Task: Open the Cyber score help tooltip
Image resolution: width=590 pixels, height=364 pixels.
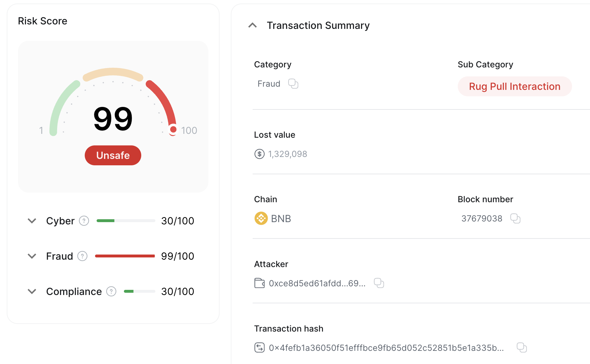Action: tap(83, 221)
